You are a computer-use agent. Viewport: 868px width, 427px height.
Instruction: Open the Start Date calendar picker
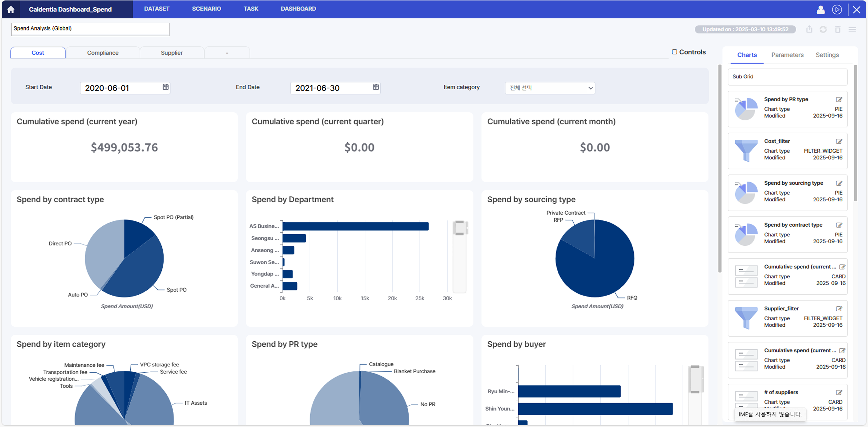(165, 87)
